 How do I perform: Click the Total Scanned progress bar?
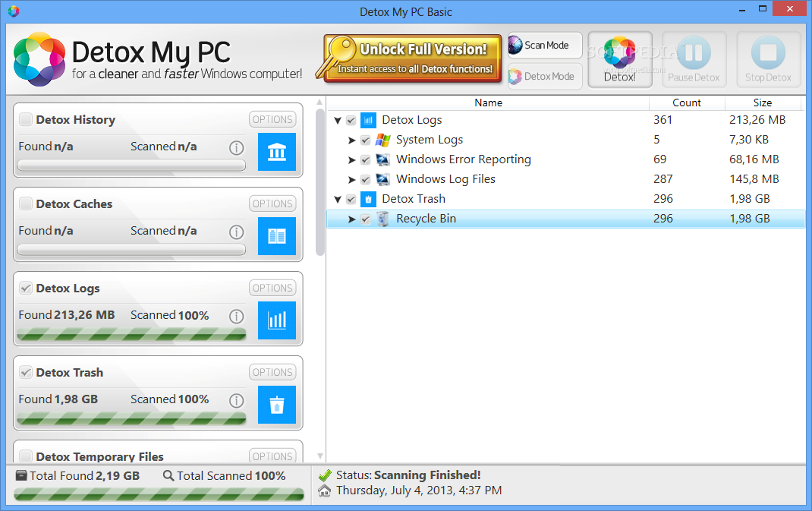(159, 495)
